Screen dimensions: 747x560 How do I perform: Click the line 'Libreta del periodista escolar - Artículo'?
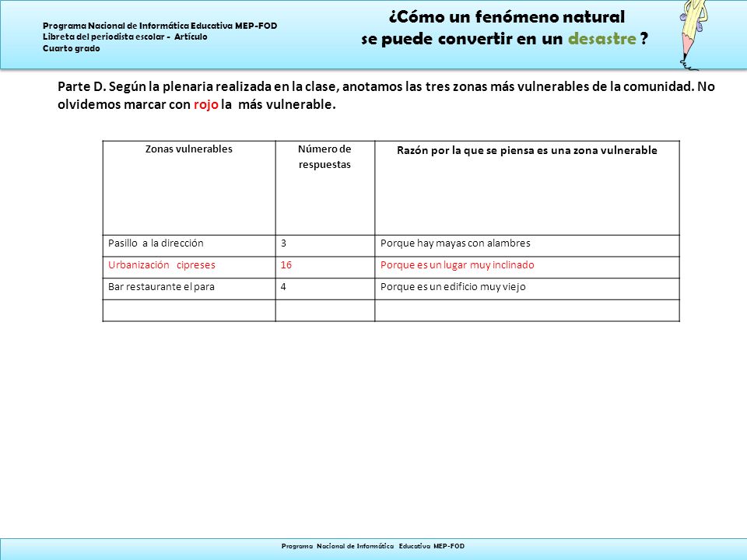124,37
